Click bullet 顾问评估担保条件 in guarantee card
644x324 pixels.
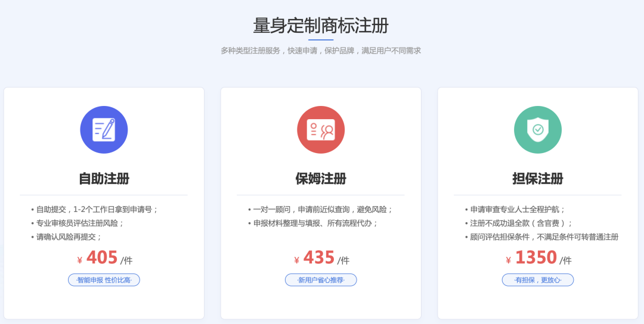click(544, 237)
